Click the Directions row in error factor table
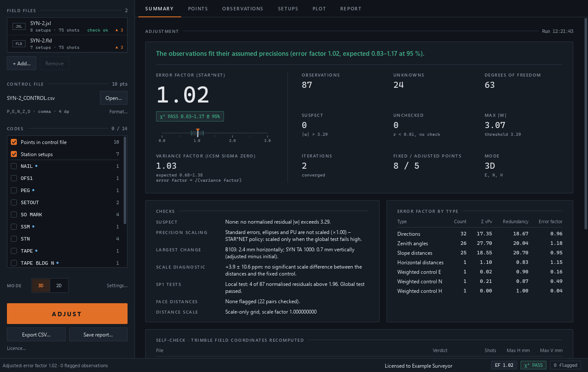Viewport: 588px width, 372px height. [480, 234]
